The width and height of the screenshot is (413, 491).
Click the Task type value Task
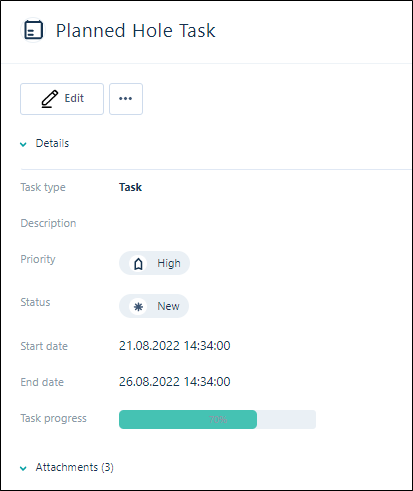point(130,187)
